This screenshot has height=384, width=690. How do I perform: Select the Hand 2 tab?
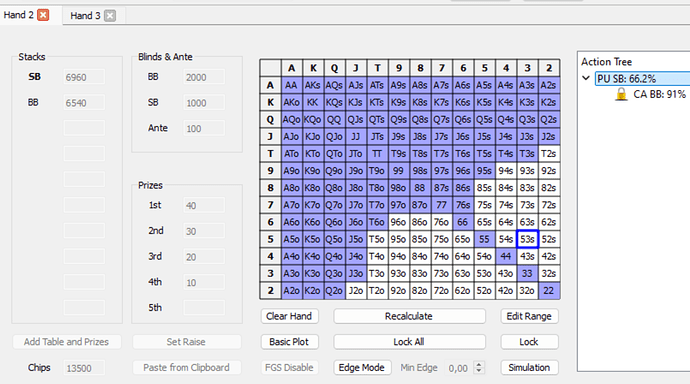click(18, 15)
